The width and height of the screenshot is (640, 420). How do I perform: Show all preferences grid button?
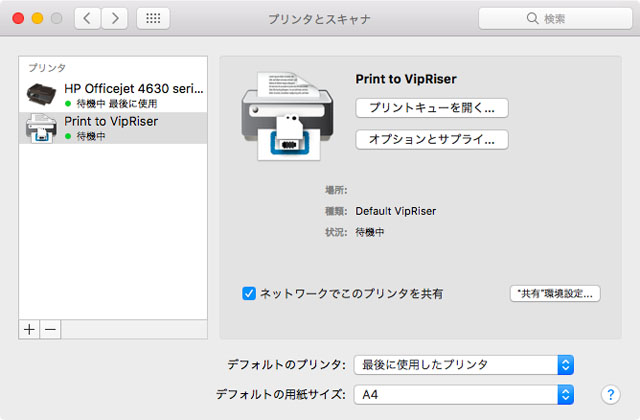point(153,18)
